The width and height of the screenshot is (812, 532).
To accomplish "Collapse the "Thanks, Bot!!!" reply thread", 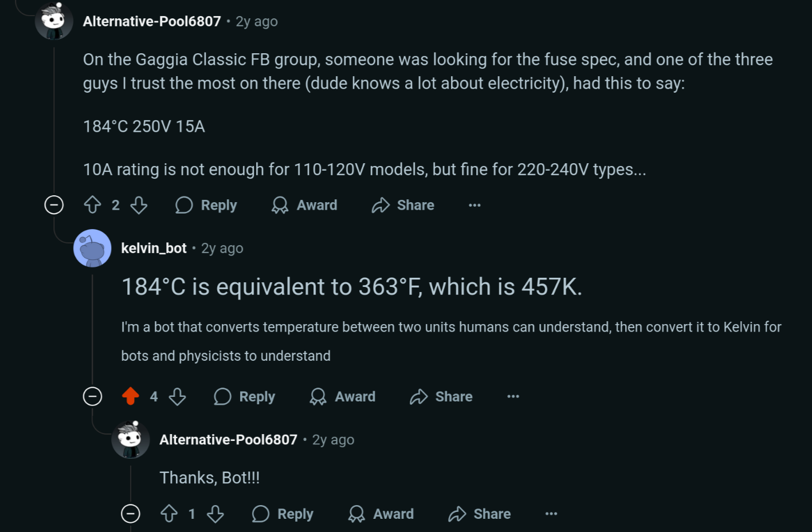I will point(131,514).
